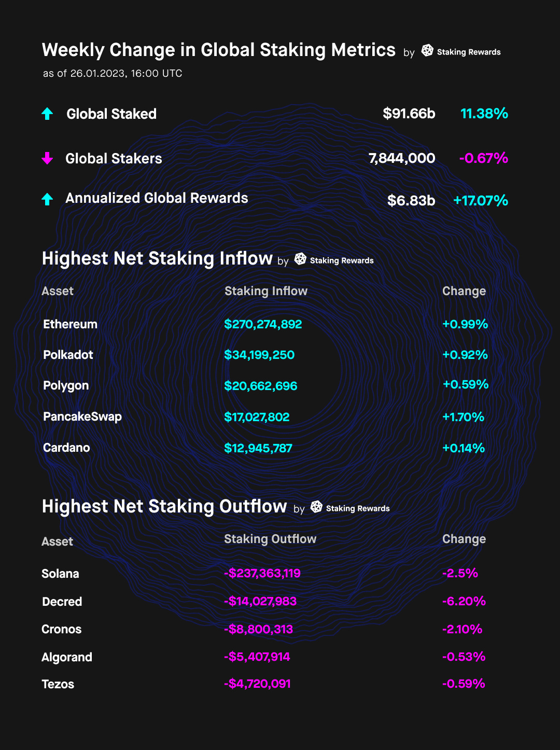Click the cyan up arrow beside Annualized Global Rewards
The height and width of the screenshot is (750, 560).
[47, 199]
